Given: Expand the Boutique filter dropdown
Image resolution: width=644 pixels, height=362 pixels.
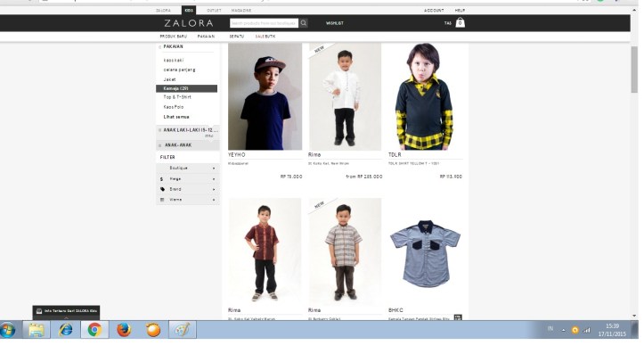Looking at the screenshot, I should (187, 168).
